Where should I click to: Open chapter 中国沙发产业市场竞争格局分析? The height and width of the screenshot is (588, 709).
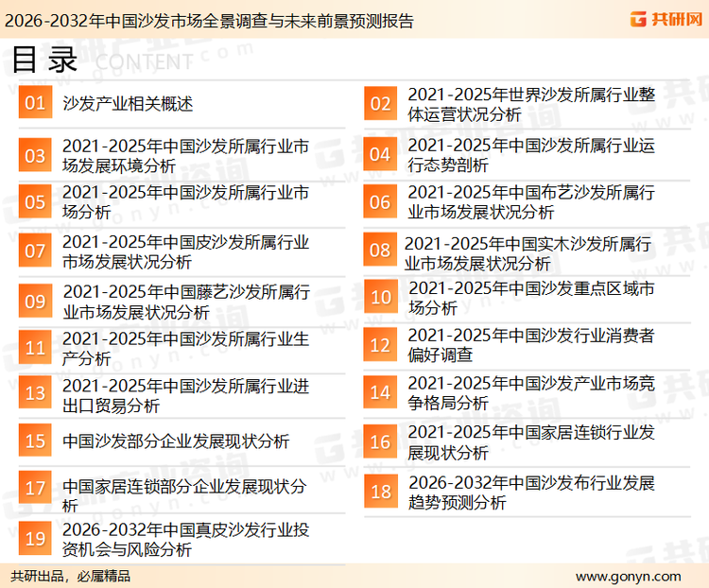coord(531,392)
